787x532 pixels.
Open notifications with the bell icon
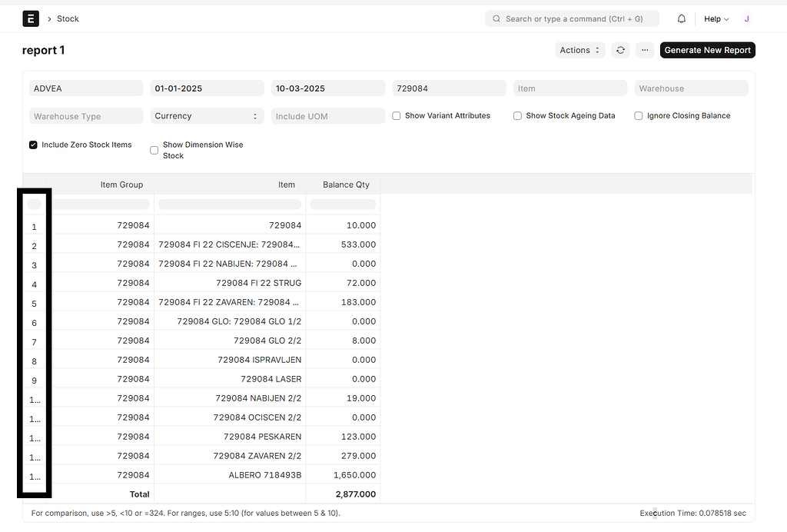pos(681,18)
